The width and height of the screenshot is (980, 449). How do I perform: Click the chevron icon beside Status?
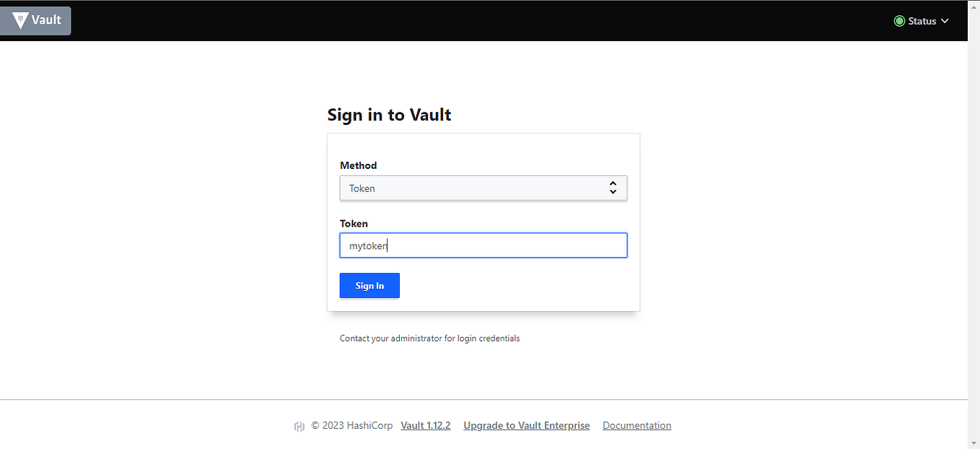[943, 21]
